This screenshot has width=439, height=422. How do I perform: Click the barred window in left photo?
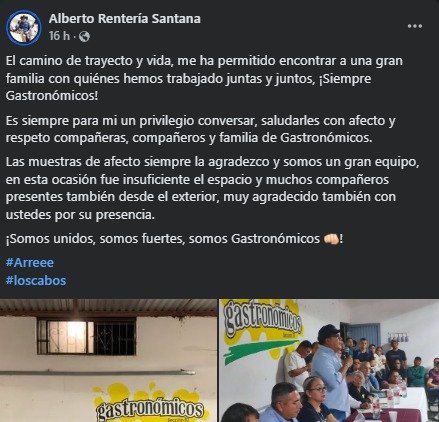[87, 336]
